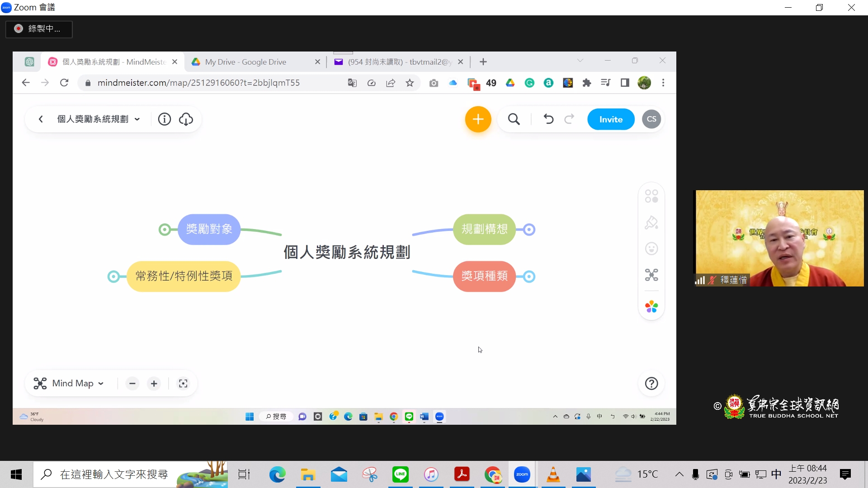The image size is (868, 488).
Task: Click the blue Invite button
Action: coord(611,119)
